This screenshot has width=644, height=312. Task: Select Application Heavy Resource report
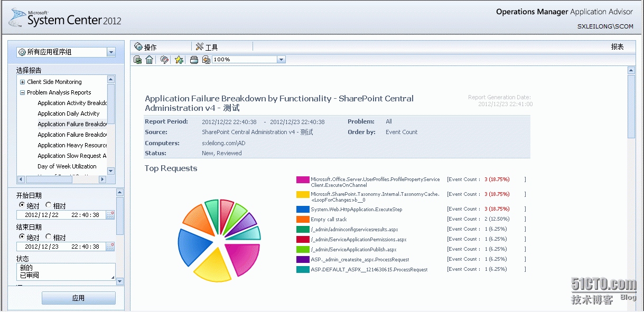click(x=72, y=145)
